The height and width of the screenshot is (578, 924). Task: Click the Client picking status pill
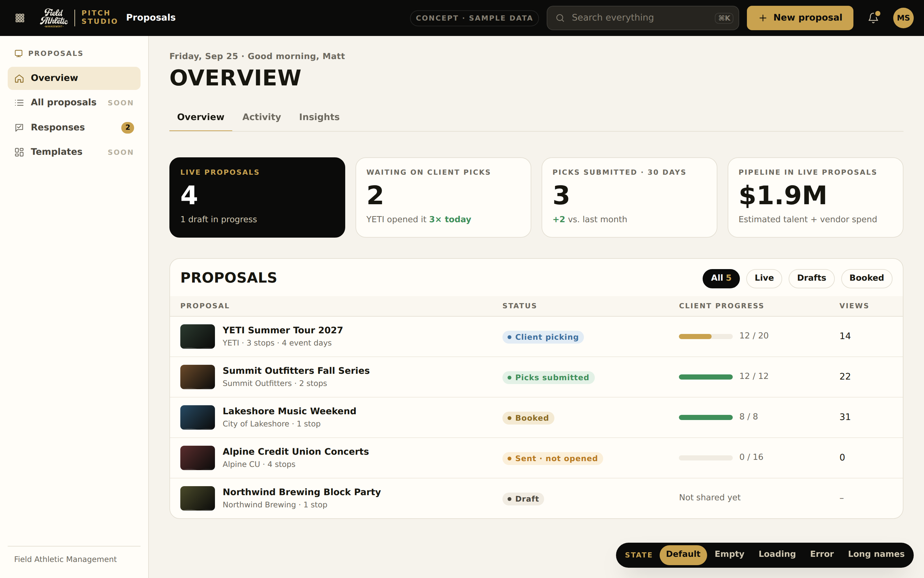coord(543,337)
